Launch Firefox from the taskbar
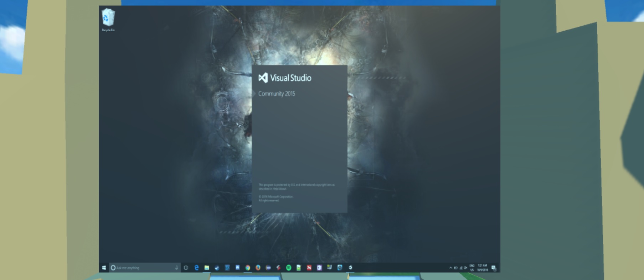Screen dimensions: 644x280 258,268
